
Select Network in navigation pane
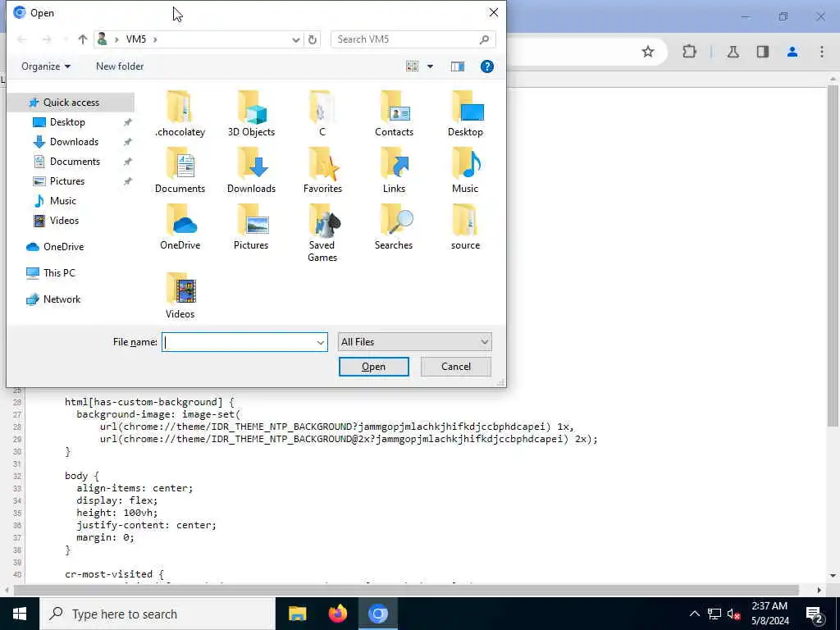click(x=62, y=299)
